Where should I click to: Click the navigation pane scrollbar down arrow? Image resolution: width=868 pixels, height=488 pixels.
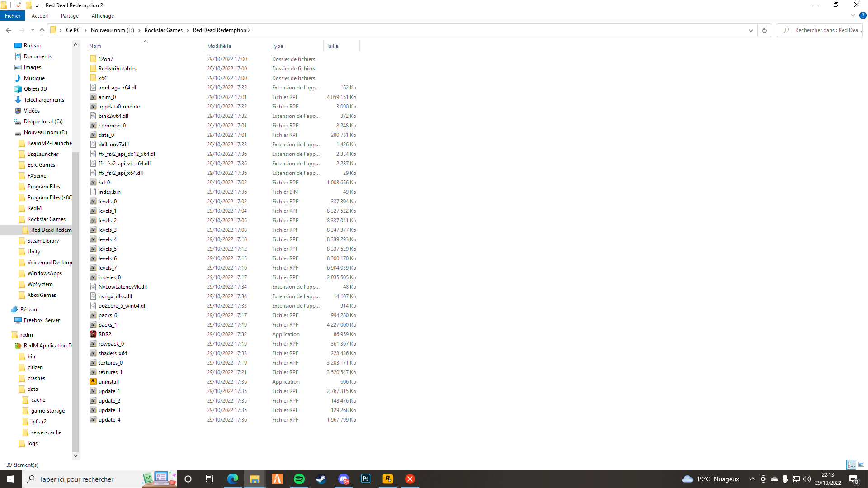tap(75, 455)
